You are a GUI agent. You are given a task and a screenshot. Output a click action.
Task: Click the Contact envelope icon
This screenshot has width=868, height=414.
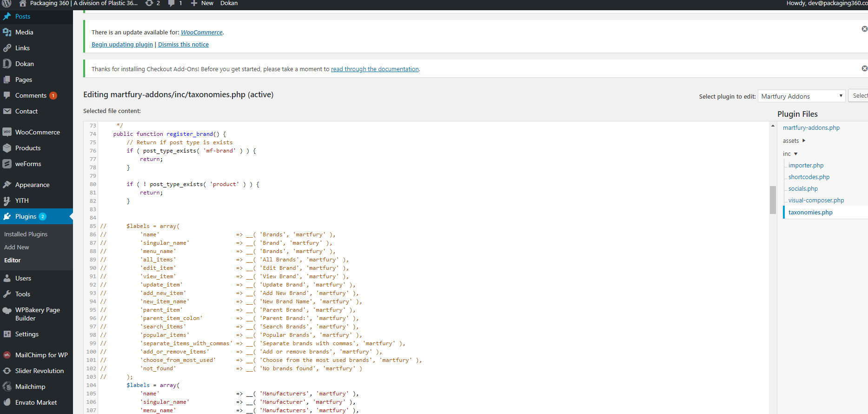coord(7,111)
